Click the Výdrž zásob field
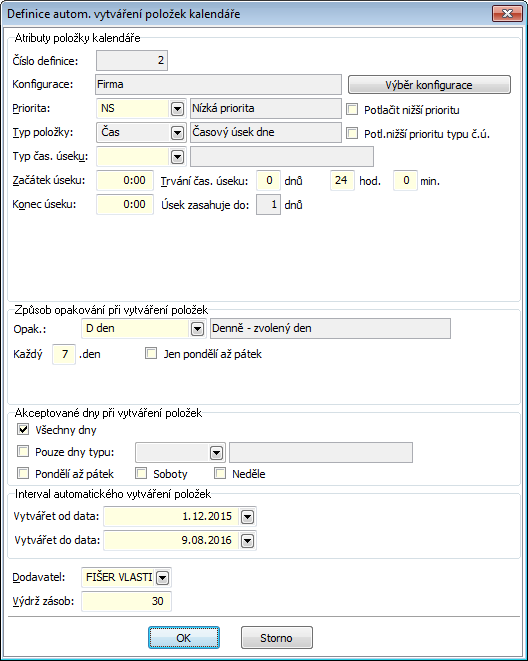This screenshot has width=528, height=661. (x=126, y=601)
